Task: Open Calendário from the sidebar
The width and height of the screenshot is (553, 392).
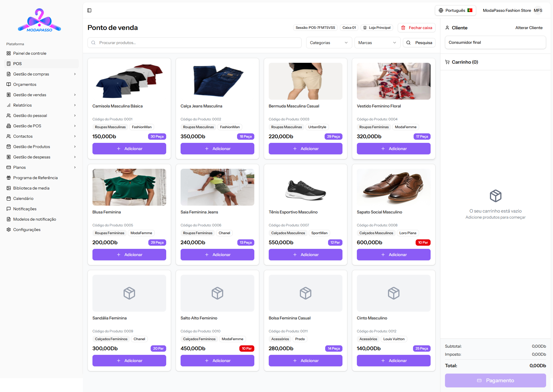Action: tap(23, 198)
